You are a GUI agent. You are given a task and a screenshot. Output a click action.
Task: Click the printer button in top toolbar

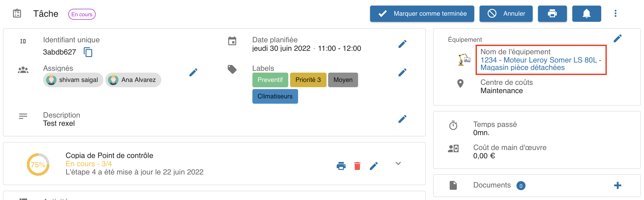coord(552,14)
